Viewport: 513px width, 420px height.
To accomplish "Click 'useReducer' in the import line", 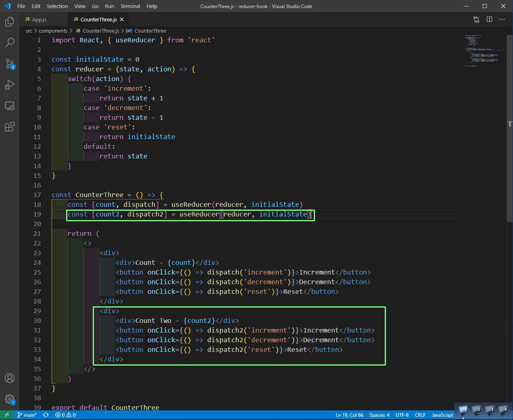I will (135, 40).
